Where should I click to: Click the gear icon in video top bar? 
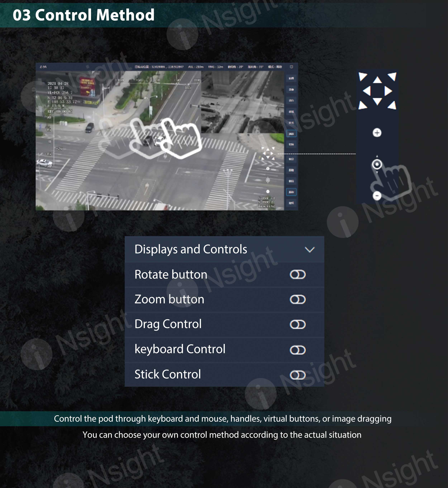291,67
